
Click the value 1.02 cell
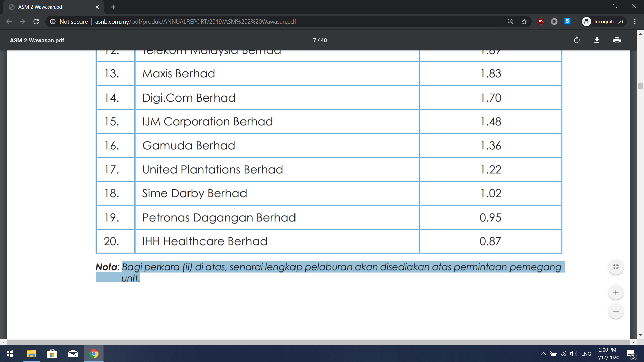pos(490,193)
